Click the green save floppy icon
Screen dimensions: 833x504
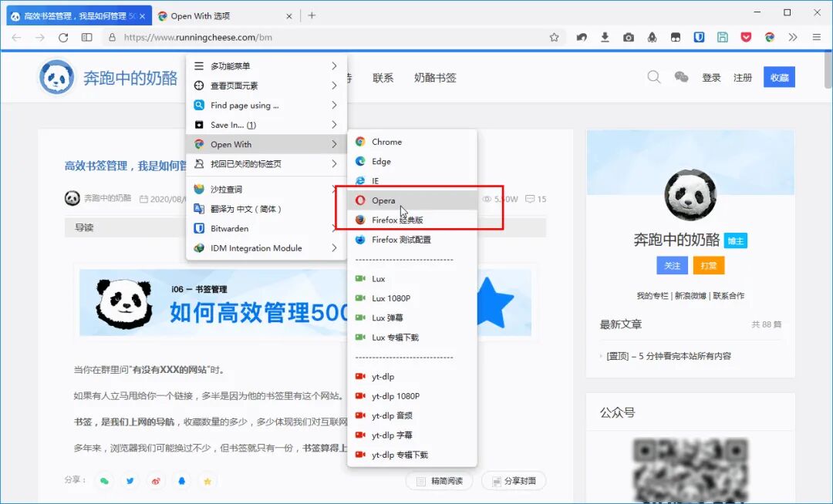(x=723, y=37)
